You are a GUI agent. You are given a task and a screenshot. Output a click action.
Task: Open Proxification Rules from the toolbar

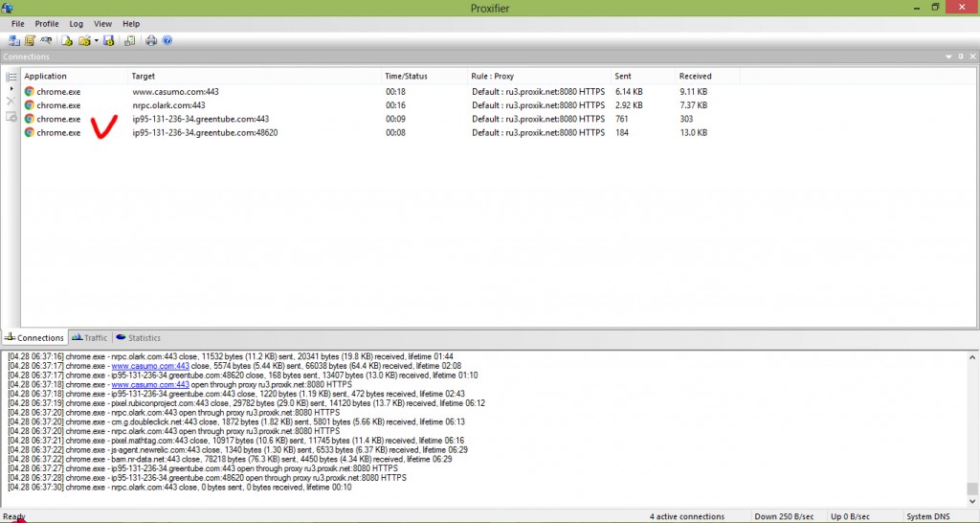click(30, 40)
